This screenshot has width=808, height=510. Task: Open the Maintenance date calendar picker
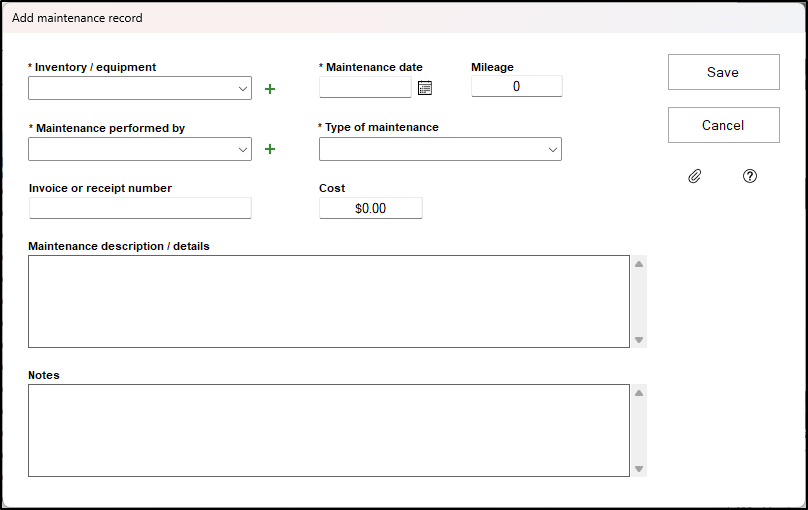[425, 88]
